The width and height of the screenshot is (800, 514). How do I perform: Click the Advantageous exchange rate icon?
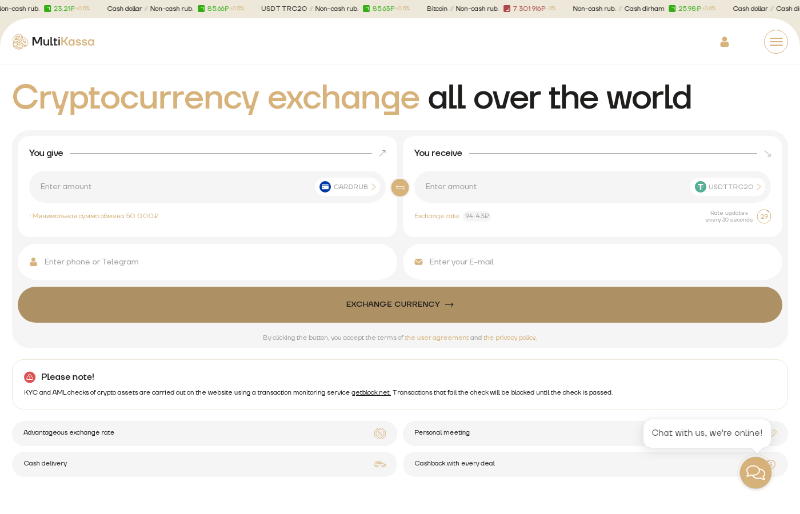pos(380,433)
